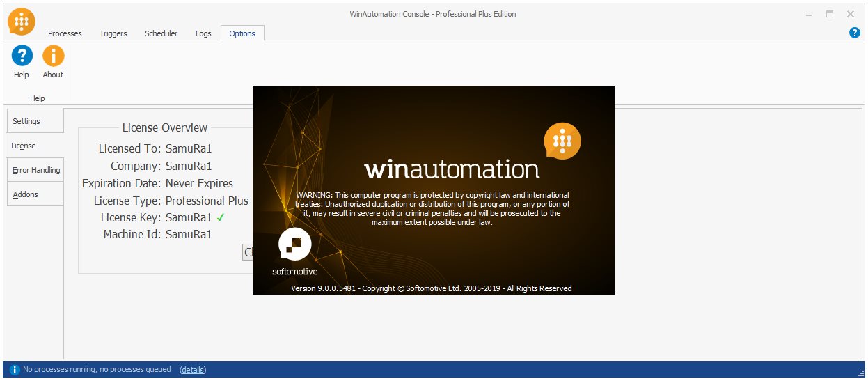Image resolution: width=868 pixels, height=381 pixels.
Task: Open the Error Handling side tab
Action: [x=35, y=170]
